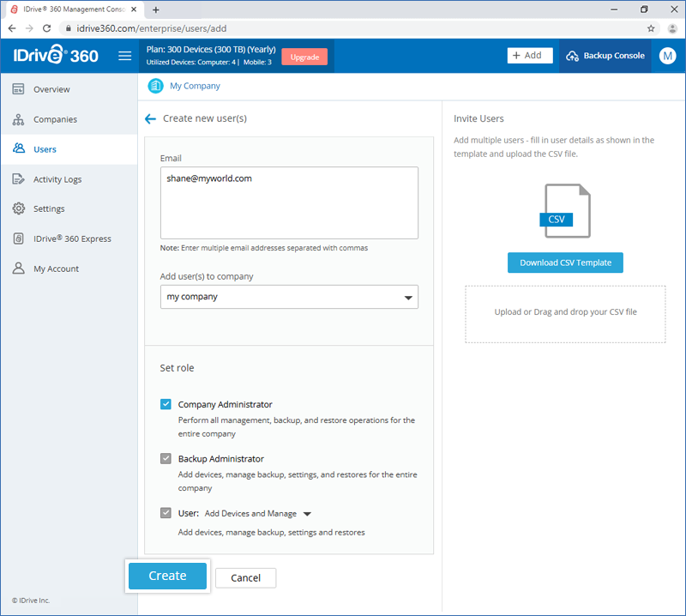Open Settings menu item
The image size is (686, 616).
tap(69, 208)
